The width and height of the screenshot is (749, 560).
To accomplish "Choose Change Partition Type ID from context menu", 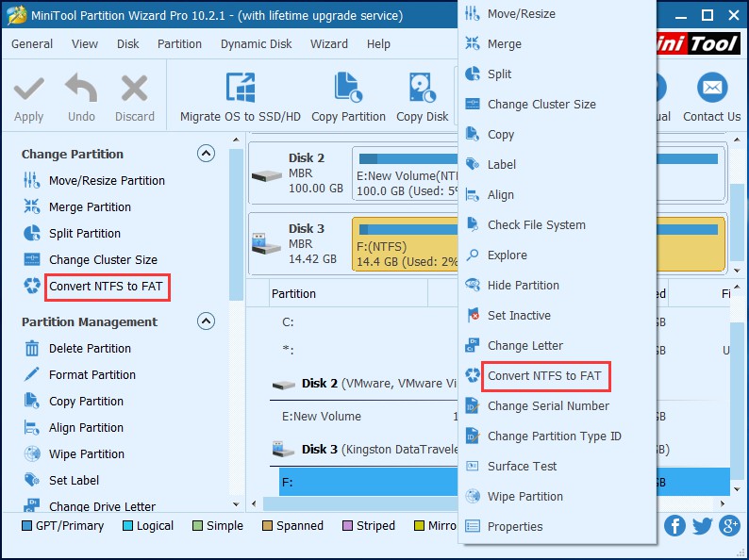I will click(x=557, y=436).
